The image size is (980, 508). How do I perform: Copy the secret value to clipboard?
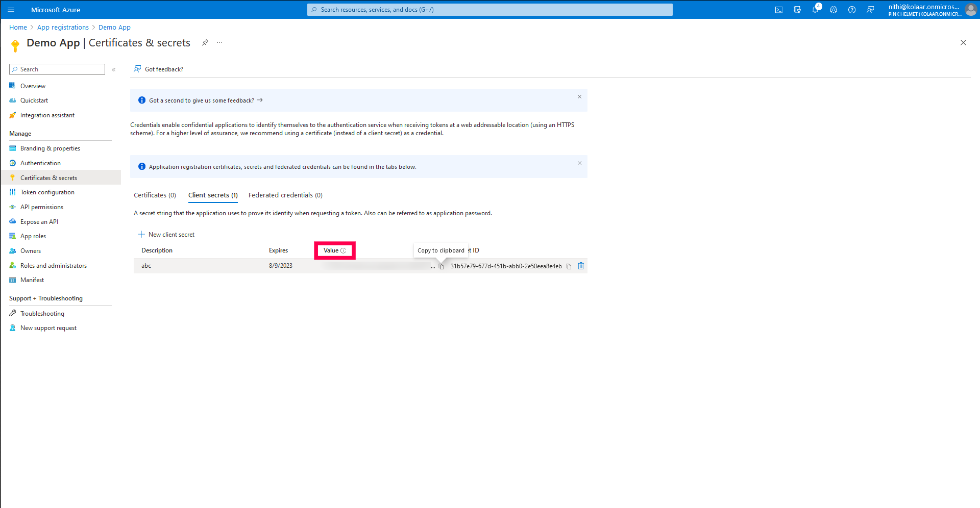click(441, 266)
